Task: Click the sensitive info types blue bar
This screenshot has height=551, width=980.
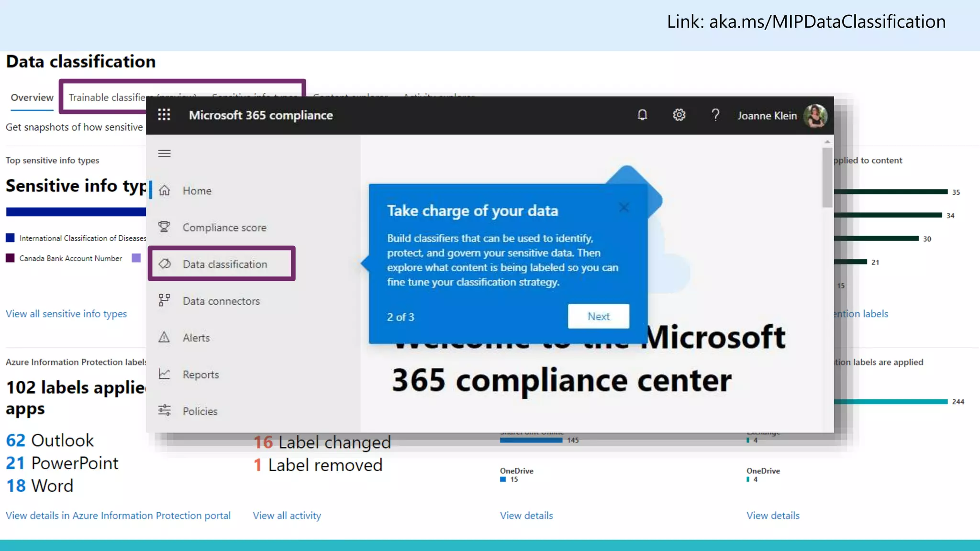Action: click(76, 212)
